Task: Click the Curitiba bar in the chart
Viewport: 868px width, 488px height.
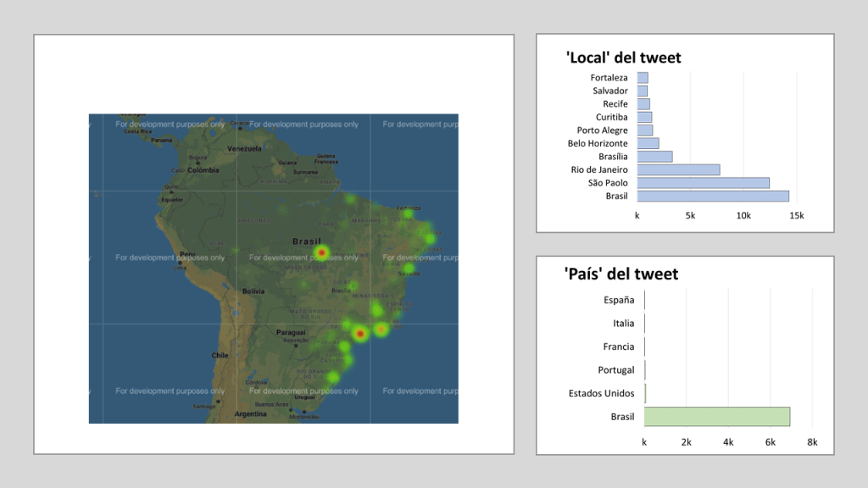Action: [644, 117]
